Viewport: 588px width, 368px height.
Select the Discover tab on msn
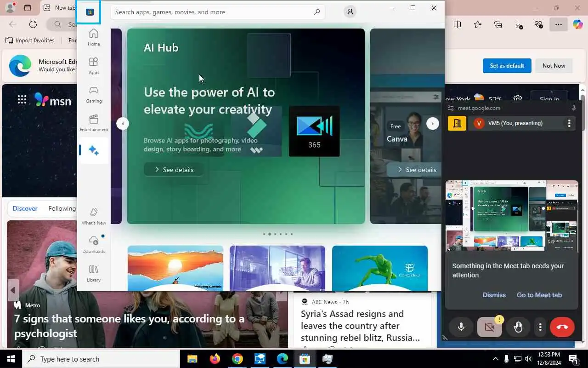25,208
